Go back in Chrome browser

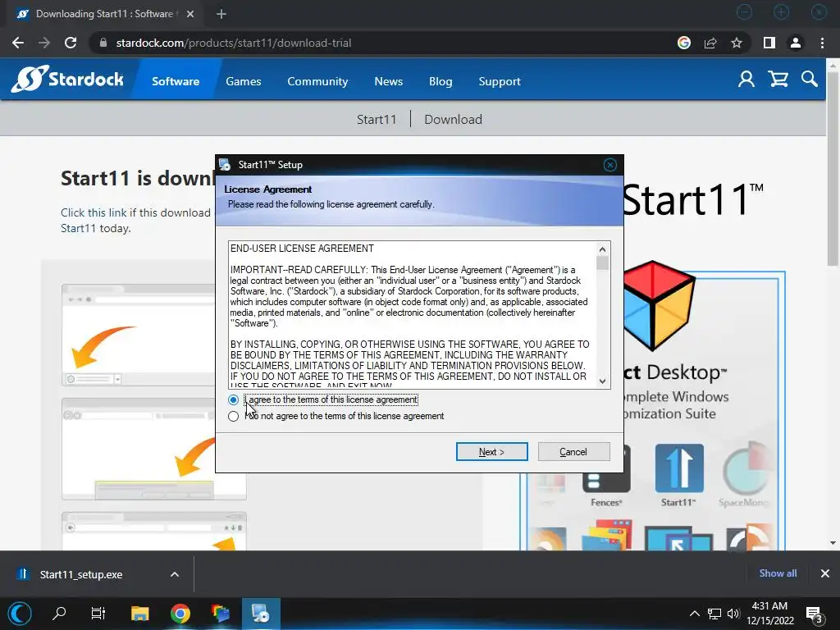point(18,43)
